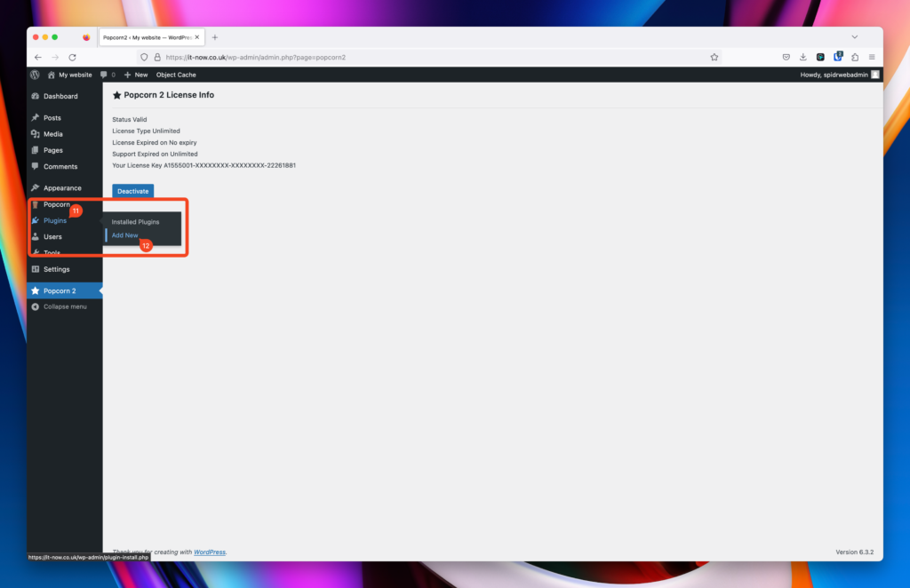Follow the WordPress footer link

pos(210,552)
